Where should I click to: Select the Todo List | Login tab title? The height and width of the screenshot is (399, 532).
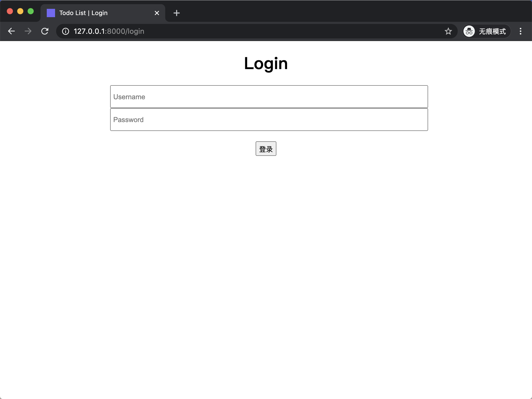click(83, 13)
